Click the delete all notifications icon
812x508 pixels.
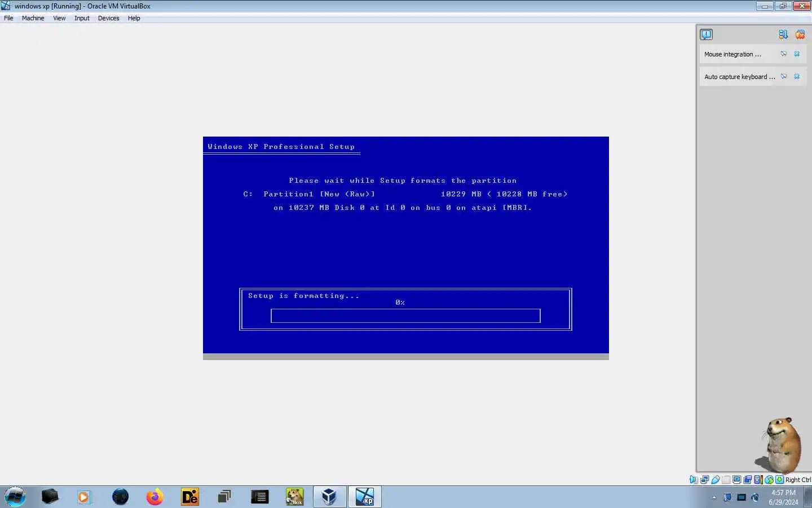800,34
